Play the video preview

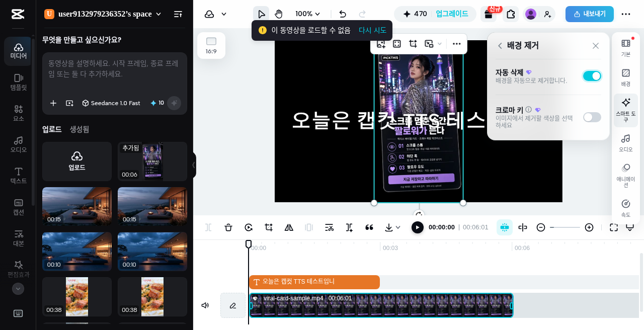point(418,227)
